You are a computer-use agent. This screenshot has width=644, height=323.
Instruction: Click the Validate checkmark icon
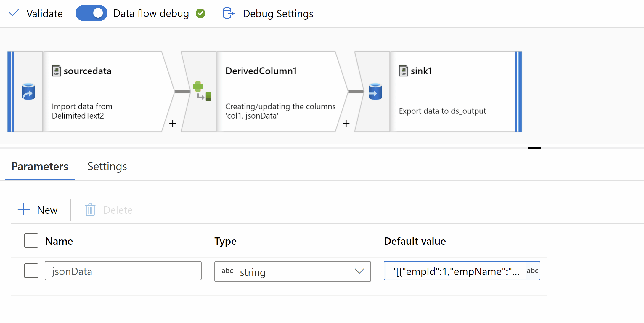(14, 13)
